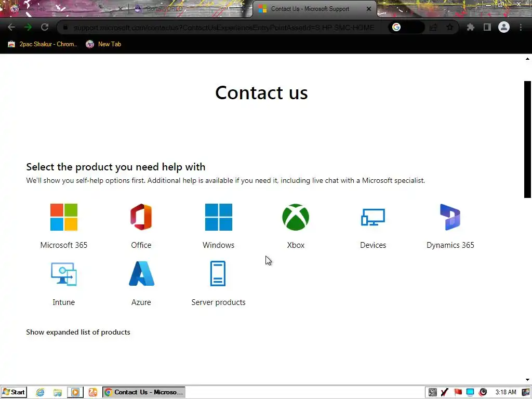
Task: Open the New Tab bookmark
Action: click(103, 44)
